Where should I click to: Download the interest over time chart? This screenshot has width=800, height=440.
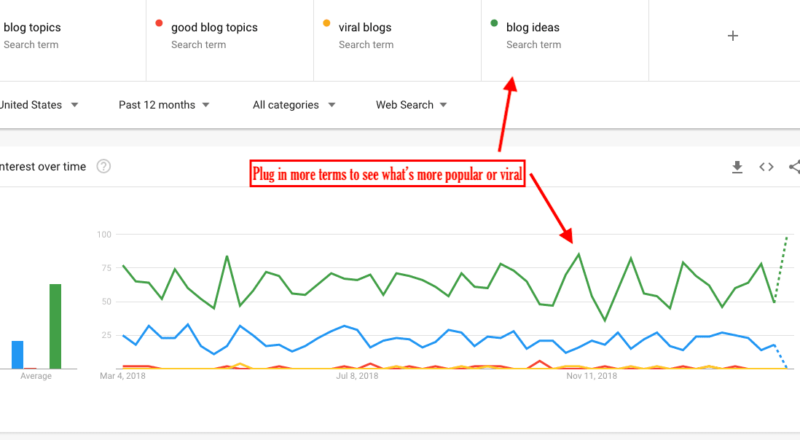[x=737, y=167]
